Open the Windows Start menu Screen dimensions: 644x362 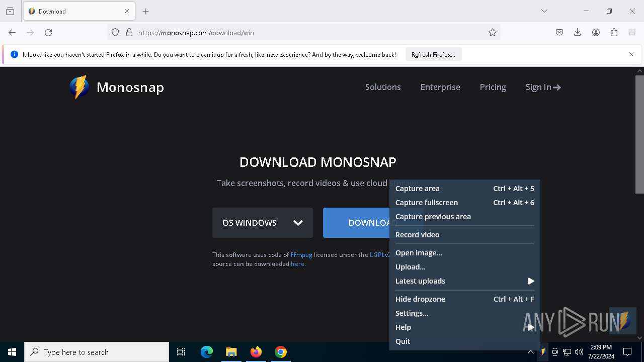pos(12,352)
